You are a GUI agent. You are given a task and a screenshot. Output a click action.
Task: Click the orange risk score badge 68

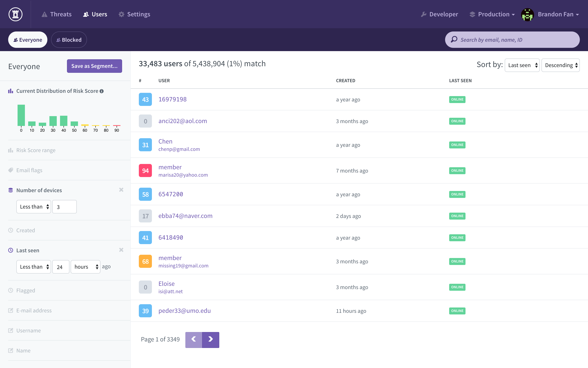[145, 261]
